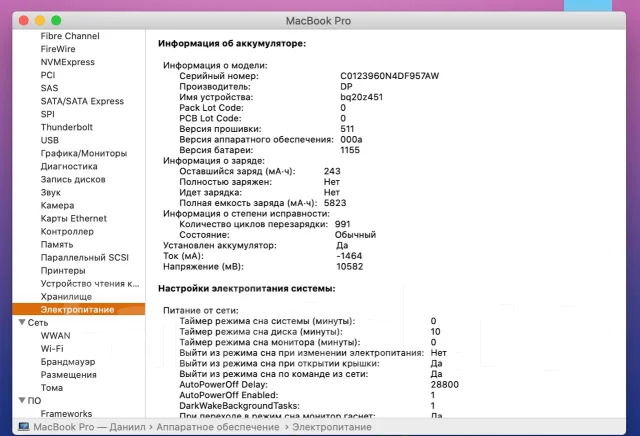Screen dimensions: 640x436
Task: Select the ПО category label
Action: [x=34, y=400]
